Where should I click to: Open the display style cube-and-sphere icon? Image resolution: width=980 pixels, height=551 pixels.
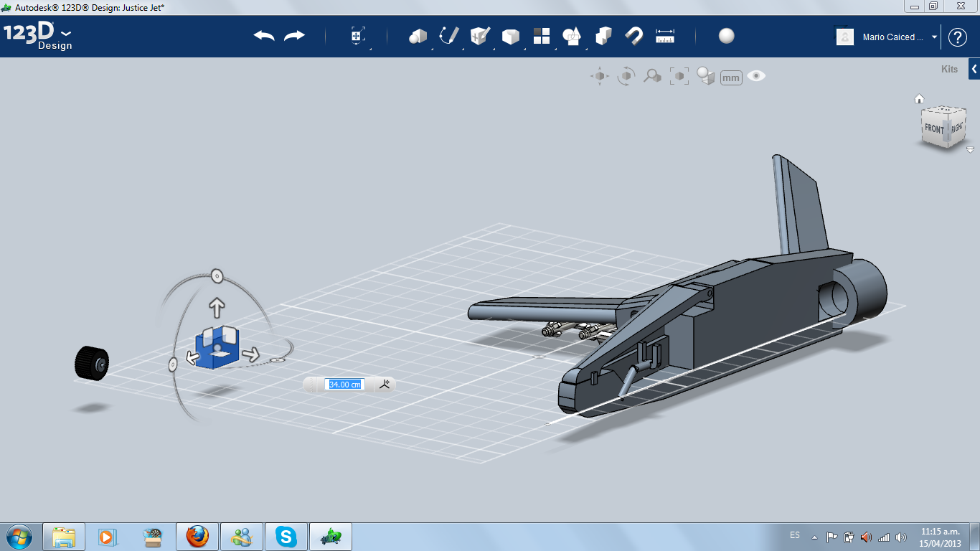coord(706,76)
